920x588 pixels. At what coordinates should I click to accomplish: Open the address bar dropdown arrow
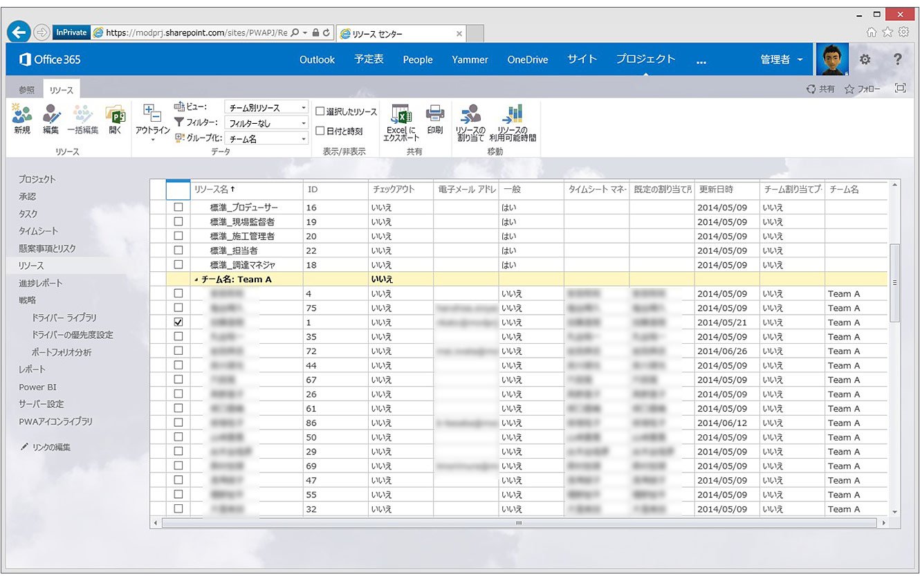pyautogui.click(x=305, y=33)
